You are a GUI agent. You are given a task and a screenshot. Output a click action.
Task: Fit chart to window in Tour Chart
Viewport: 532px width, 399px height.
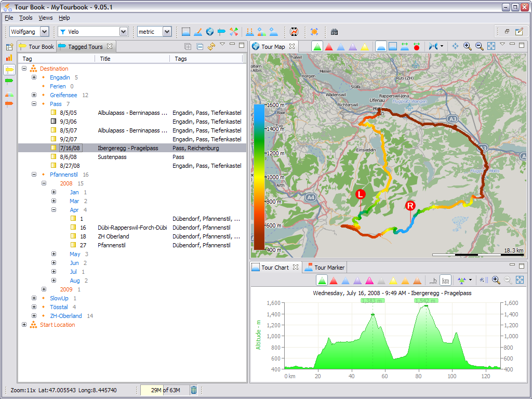click(x=520, y=280)
